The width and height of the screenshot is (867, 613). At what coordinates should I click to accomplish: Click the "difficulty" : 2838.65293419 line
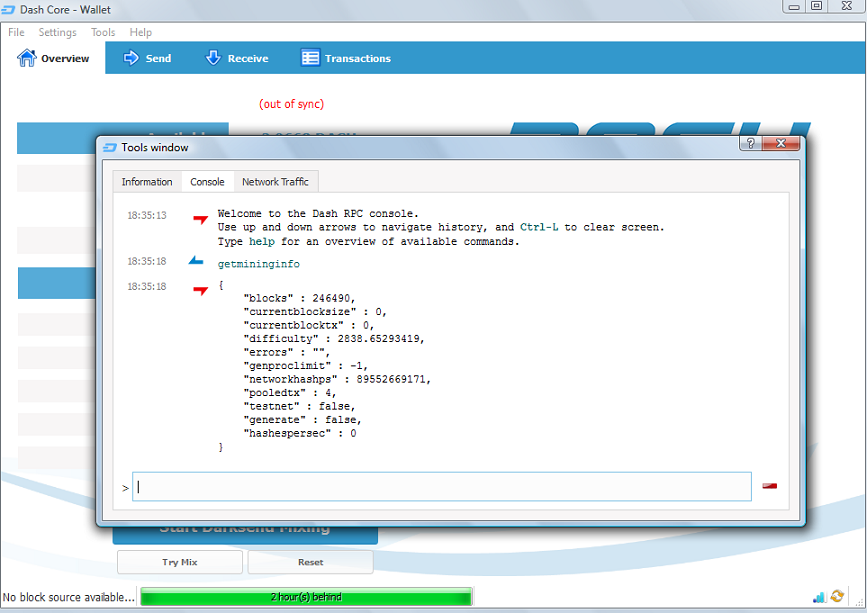pyautogui.click(x=334, y=339)
